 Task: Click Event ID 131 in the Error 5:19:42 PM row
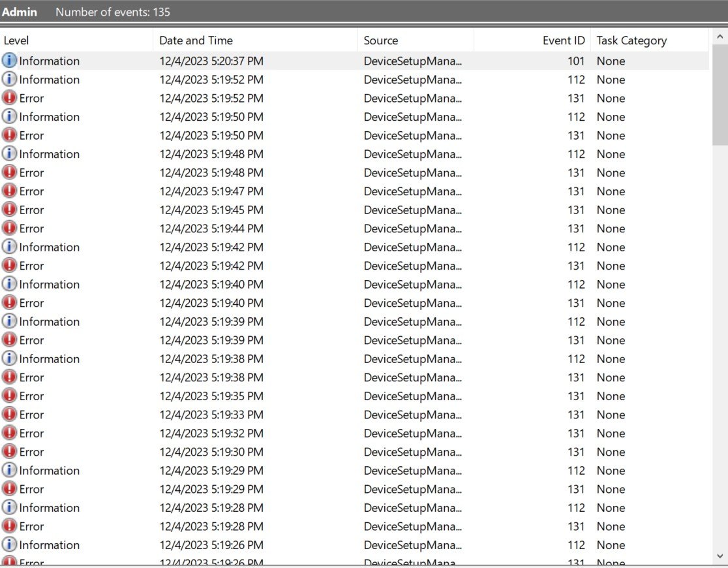[576, 266]
